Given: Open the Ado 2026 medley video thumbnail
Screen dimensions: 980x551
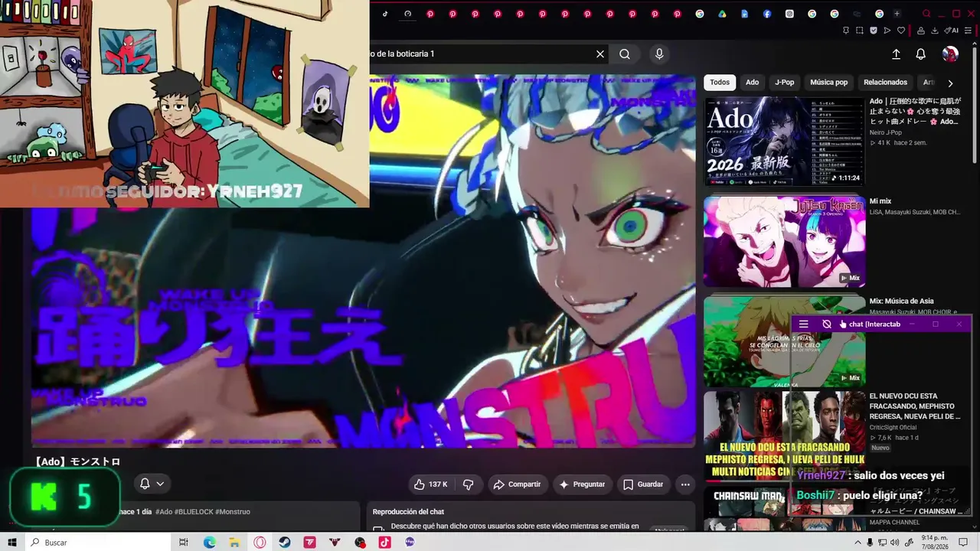Looking at the screenshot, I should (x=785, y=142).
